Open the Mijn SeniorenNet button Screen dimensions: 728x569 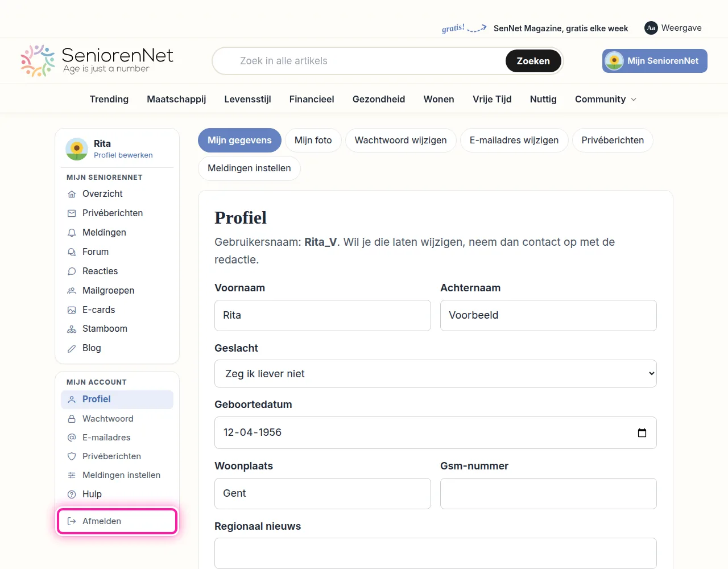click(655, 61)
